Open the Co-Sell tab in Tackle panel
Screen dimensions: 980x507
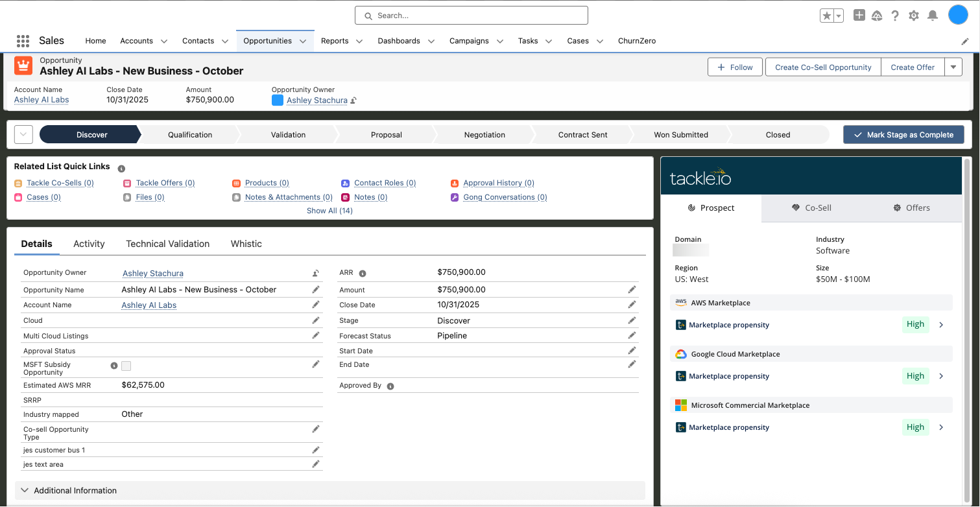tap(811, 208)
